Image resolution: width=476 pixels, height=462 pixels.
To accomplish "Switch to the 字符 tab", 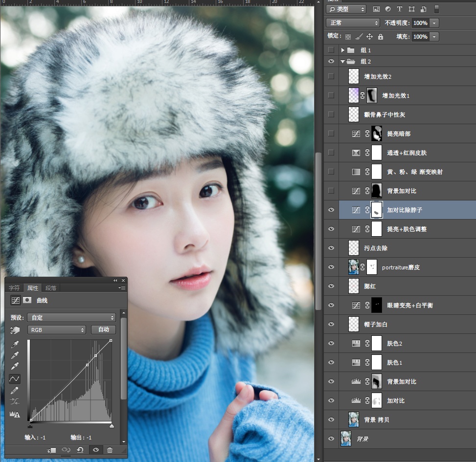I will coord(14,288).
